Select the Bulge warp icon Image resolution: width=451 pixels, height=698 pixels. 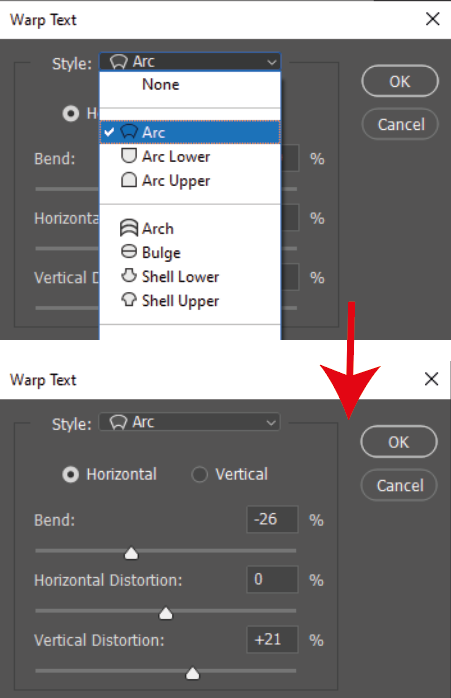coord(129,252)
